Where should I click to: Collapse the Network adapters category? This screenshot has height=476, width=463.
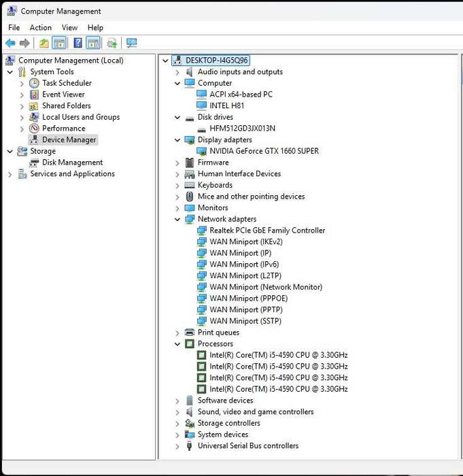click(177, 219)
